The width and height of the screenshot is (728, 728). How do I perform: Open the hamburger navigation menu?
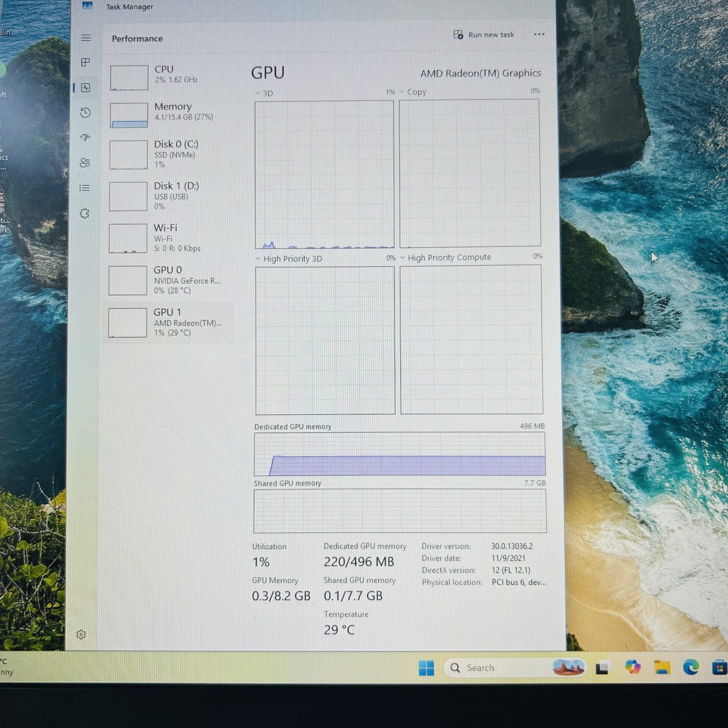[x=86, y=38]
